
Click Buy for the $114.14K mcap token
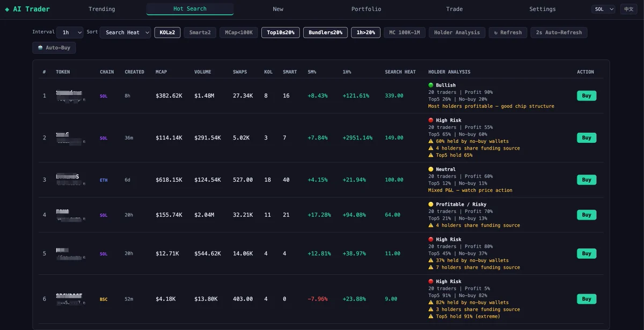(587, 137)
